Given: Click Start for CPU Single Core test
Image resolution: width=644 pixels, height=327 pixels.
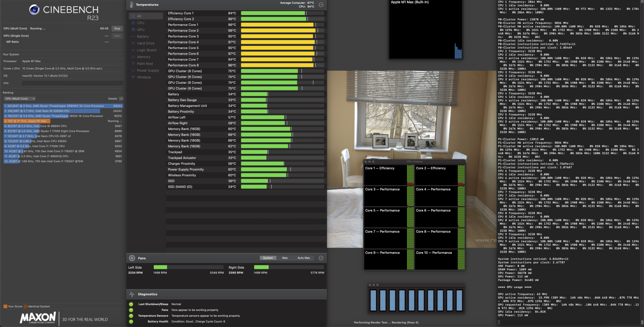Looking at the screenshot, I should click(x=117, y=36).
